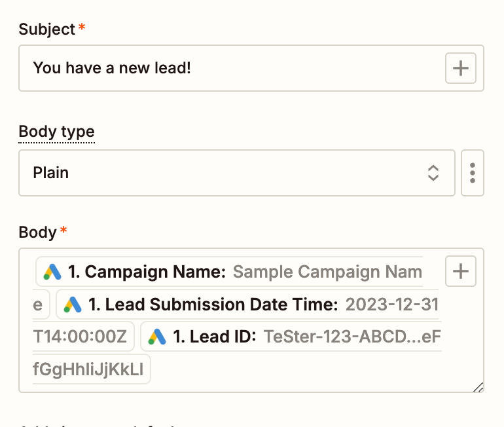Click the plus button in Body field

pyautogui.click(x=460, y=271)
